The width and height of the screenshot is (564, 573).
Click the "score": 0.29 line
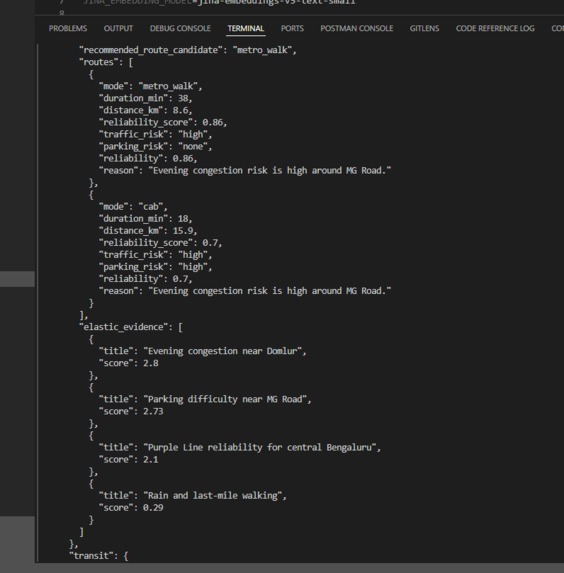tap(131, 508)
